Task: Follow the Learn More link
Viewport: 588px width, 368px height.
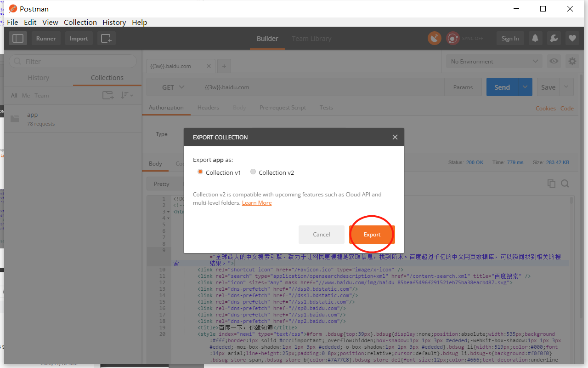Action: click(x=257, y=203)
